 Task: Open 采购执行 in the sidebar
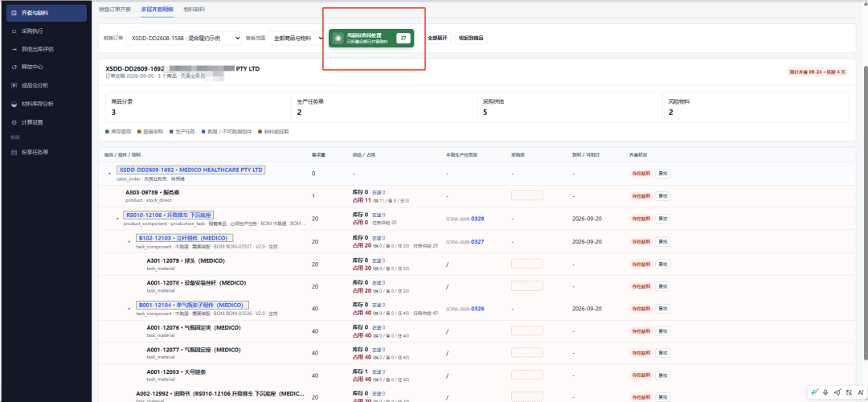point(46,31)
